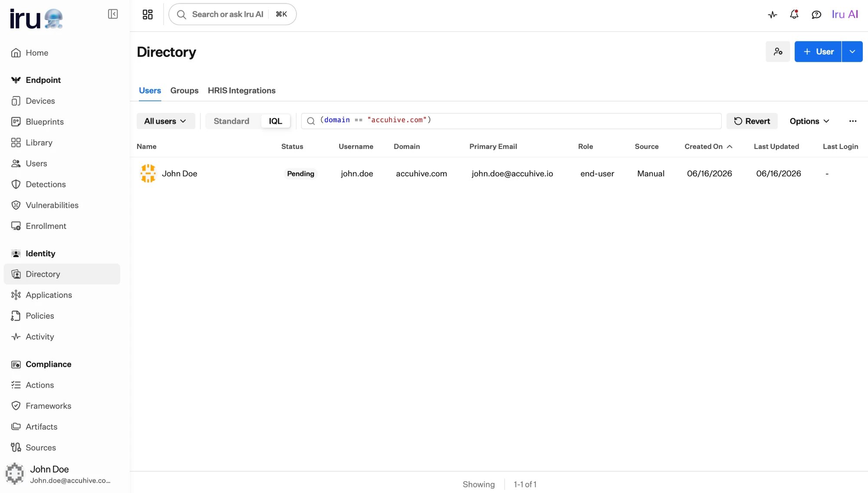Sort by the Last Updated column header
Viewport: 868px width, 493px height.
(776, 146)
